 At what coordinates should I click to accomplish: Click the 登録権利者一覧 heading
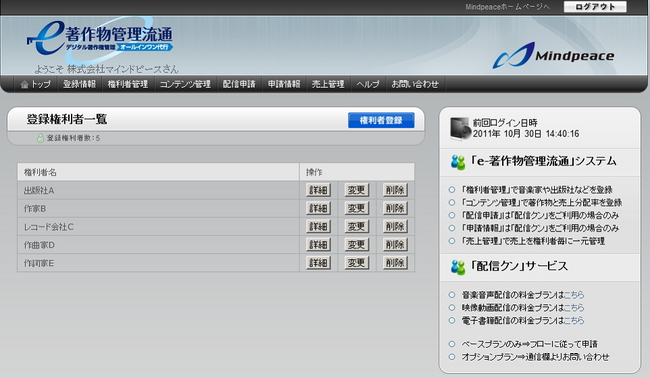pos(67,119)
